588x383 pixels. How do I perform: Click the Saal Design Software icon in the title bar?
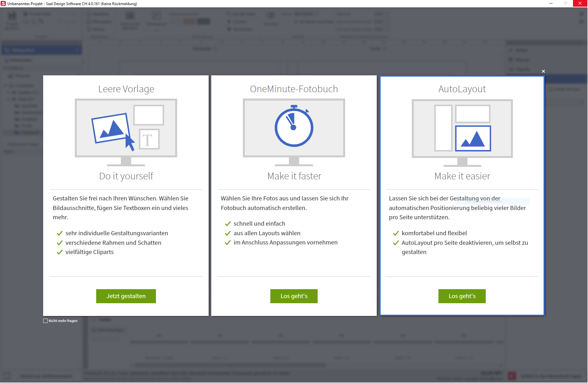pyautogui.click(x=3, y=4)
